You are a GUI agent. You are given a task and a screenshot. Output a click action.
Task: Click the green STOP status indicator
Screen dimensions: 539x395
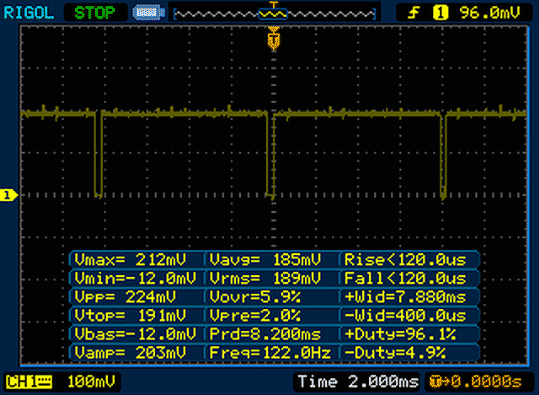click(x=95, y=13)
